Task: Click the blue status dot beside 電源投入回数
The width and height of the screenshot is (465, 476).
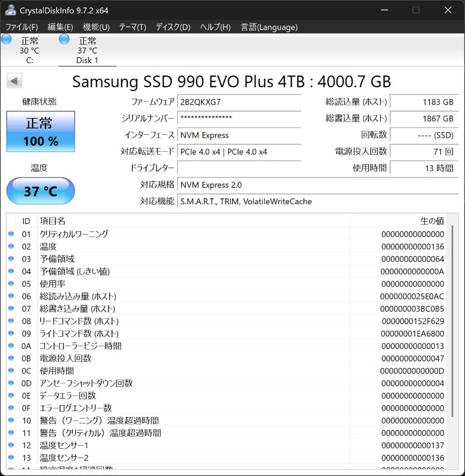Action: (x=11, y=358)
